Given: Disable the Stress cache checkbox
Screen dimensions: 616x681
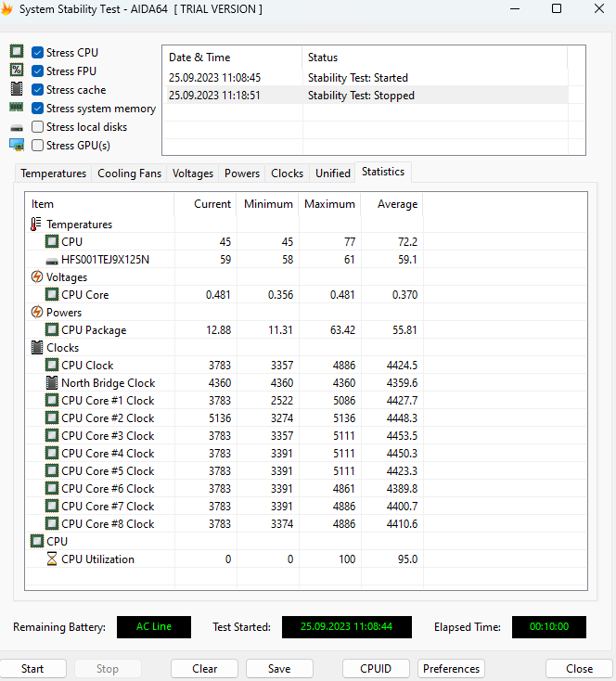Looking at the screenshot, I should click(38, 89).
